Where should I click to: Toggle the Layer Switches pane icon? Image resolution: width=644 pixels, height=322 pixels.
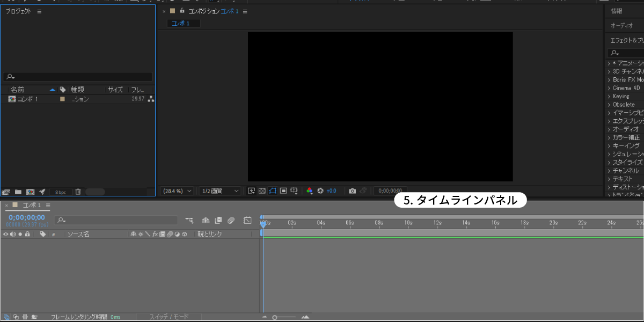pos(6,317)
